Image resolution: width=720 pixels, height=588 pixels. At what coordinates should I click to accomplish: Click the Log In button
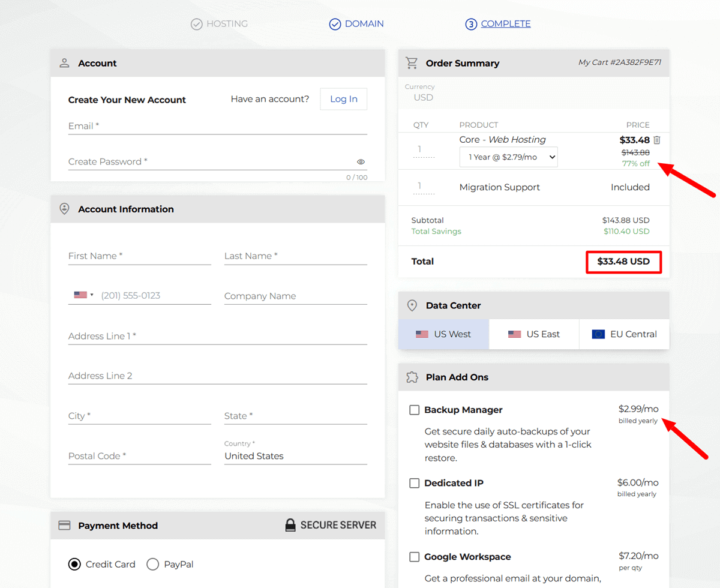click(x=343, y=98)
